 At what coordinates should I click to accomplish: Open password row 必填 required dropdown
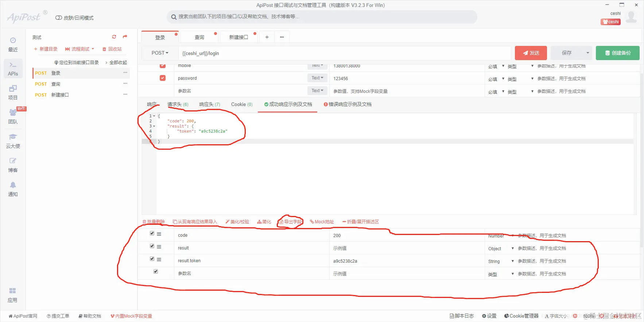(x=496, y=79)
